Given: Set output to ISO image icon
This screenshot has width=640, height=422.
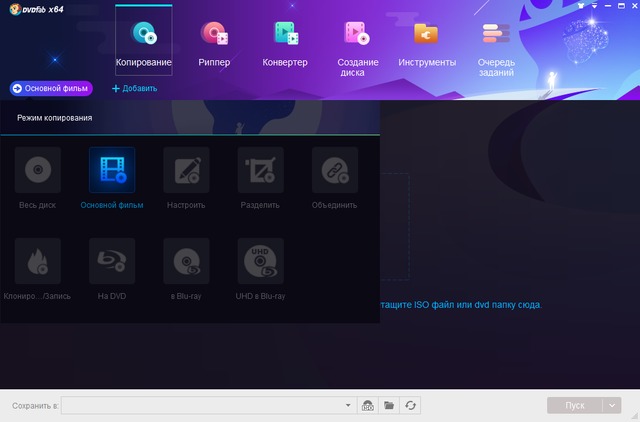Looking at the screenshot, I should point(367,405).
